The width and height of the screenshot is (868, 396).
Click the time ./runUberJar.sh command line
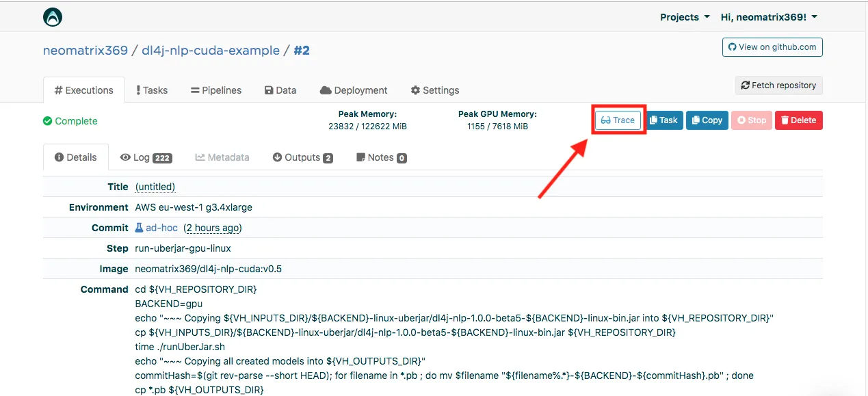180,347
